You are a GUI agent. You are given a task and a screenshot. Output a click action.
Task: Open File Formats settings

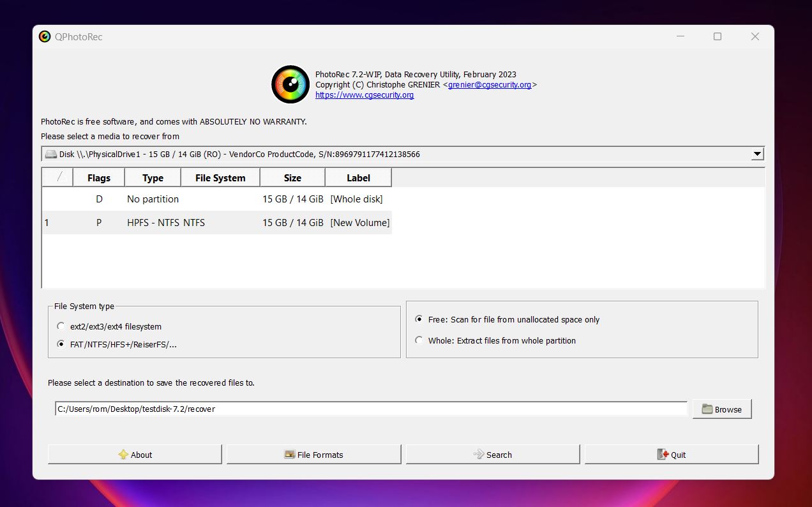(x=313, y=455)
